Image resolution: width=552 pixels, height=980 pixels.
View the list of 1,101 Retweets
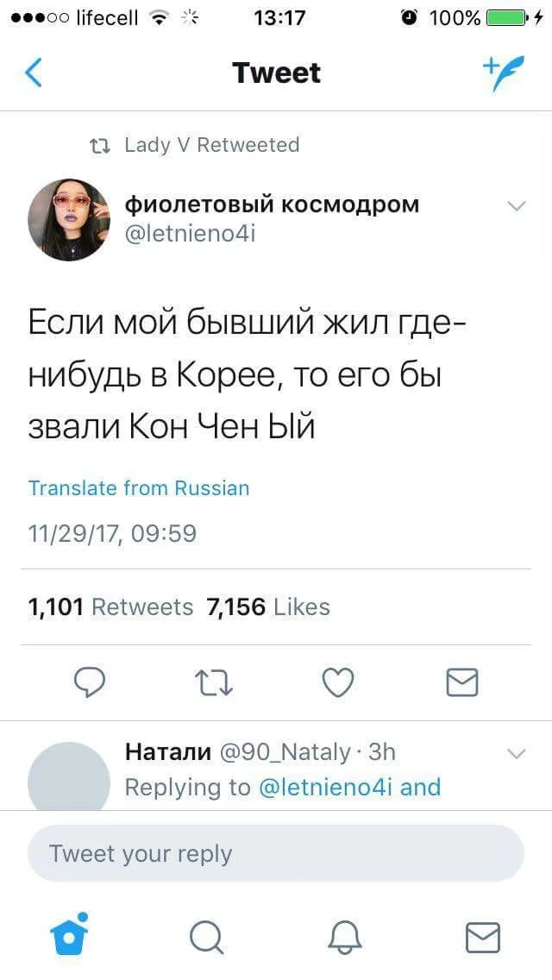(x=110, y=607)
